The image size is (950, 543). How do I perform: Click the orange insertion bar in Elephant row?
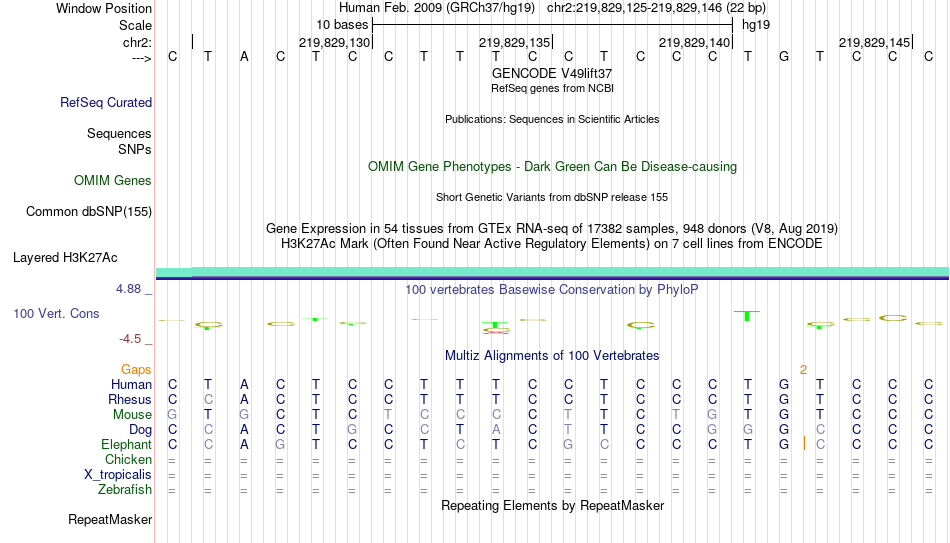click(804, 444)
